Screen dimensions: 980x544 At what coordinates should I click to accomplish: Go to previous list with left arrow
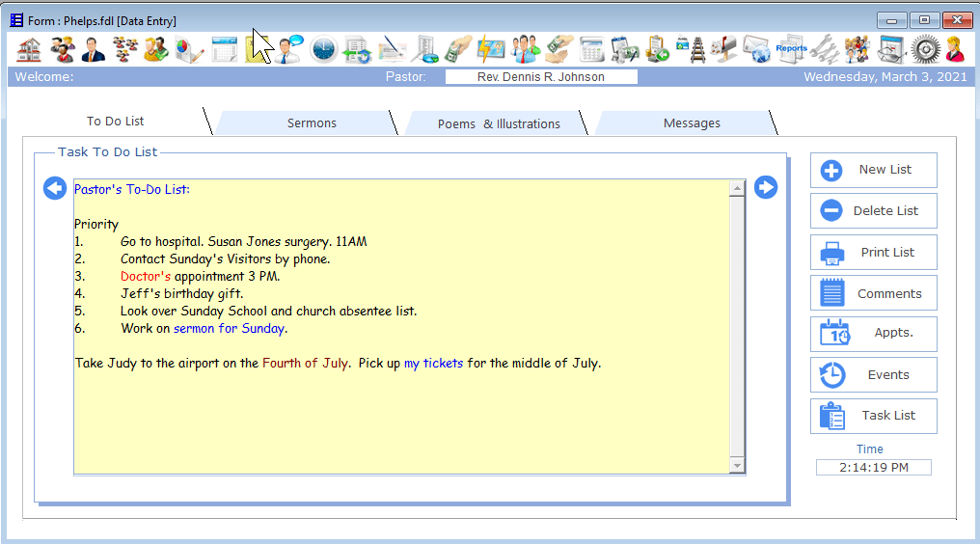[55, 188]
